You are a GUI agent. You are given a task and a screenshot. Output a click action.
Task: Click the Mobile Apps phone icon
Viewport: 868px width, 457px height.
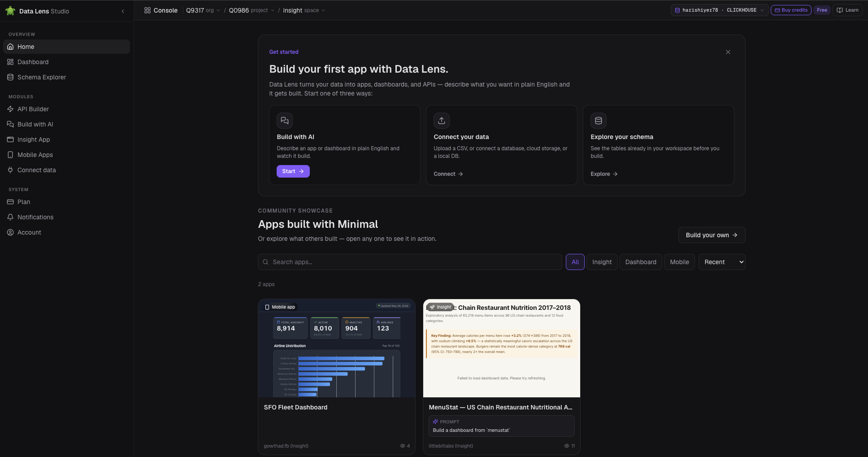tap(10, 155)
